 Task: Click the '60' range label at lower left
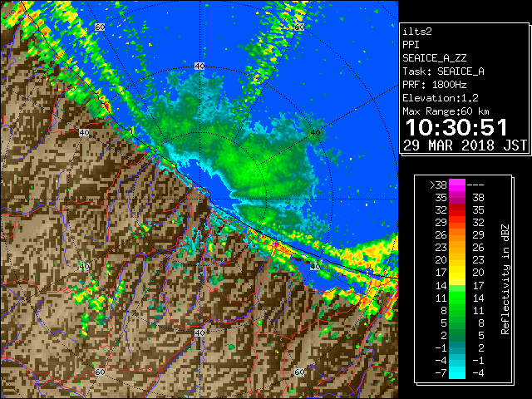coord(100,372)
